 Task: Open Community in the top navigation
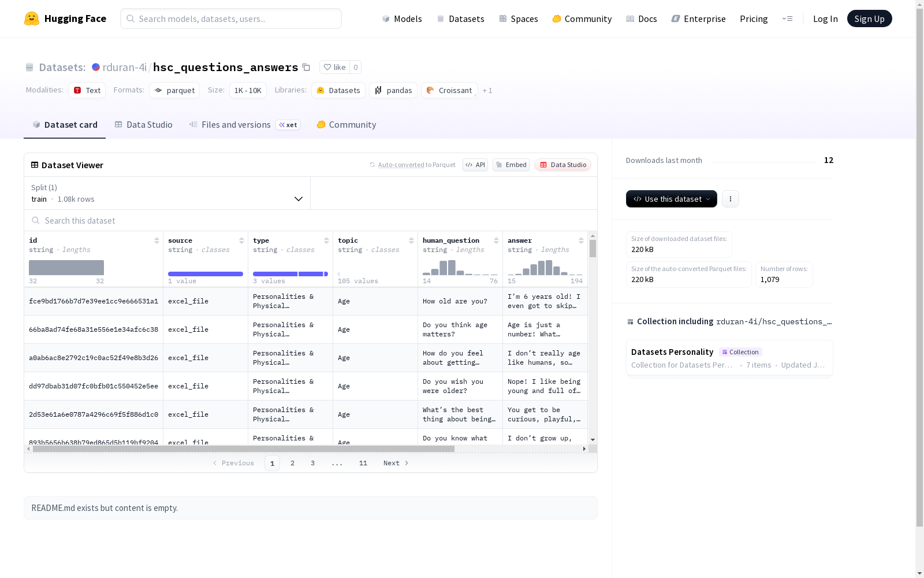pos(582,18)
